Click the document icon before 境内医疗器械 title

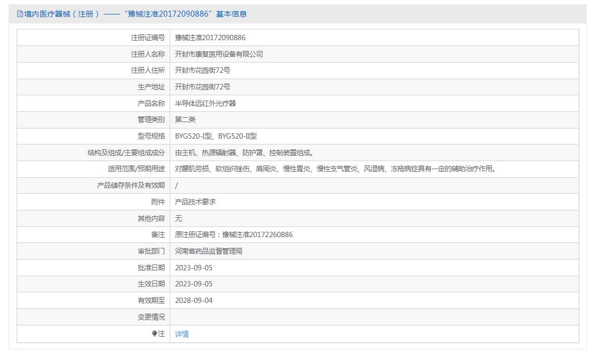20,14
